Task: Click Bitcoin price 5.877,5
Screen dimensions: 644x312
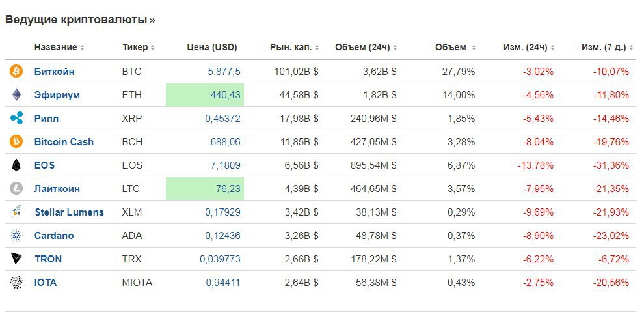Action: pyautogui.click(x=224, y=72)
